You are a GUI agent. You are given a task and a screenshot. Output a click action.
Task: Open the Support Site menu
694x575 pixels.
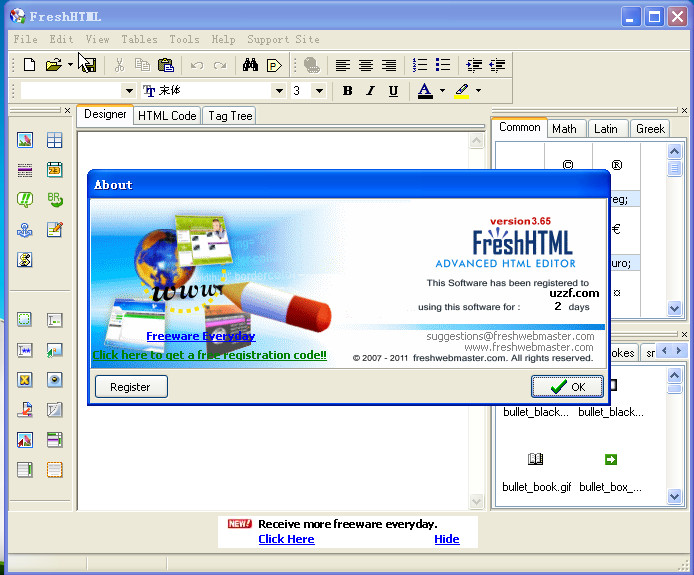[283, 39]
